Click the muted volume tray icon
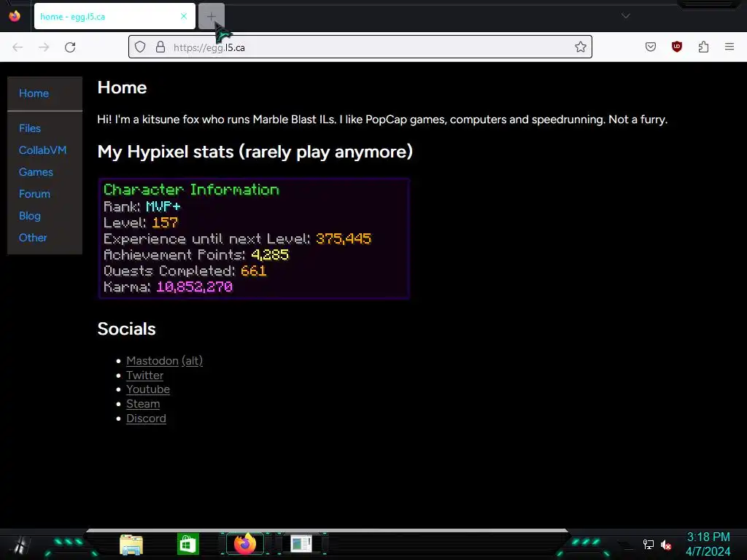 click(666, 545)
